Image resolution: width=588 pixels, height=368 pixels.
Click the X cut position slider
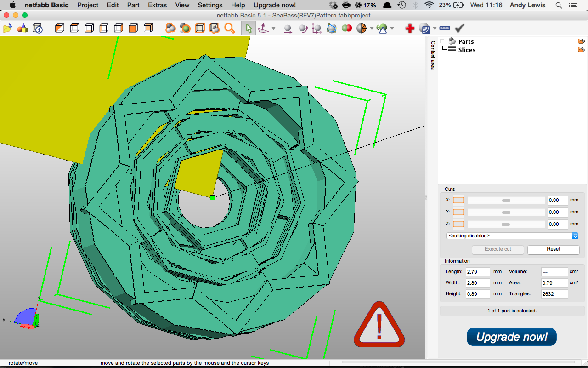[506, 201]
